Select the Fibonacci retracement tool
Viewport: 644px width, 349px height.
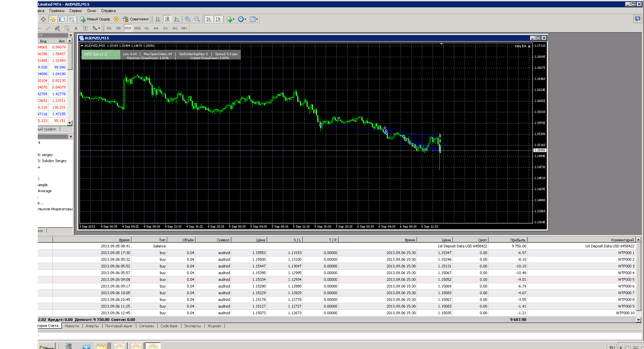coord(67,28)
